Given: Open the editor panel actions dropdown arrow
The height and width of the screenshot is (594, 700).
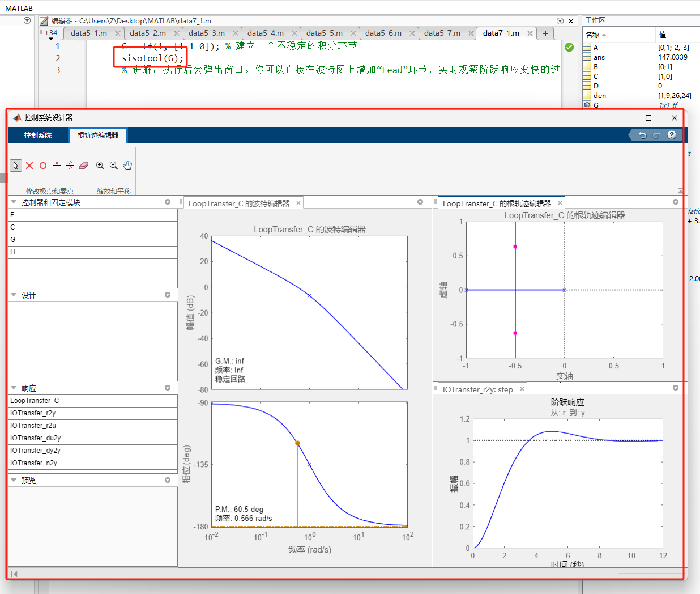Looking at the screenshot, I should coord(560,21).
